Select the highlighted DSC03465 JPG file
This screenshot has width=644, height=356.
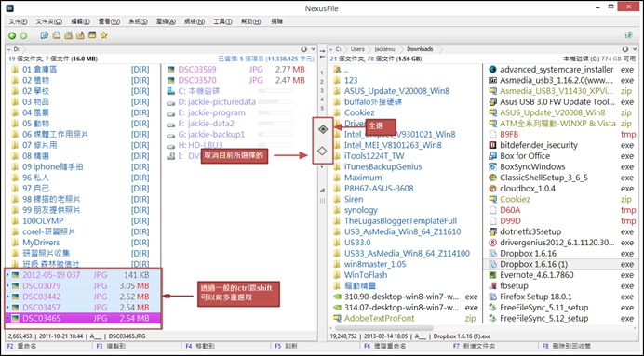(83, 318)
